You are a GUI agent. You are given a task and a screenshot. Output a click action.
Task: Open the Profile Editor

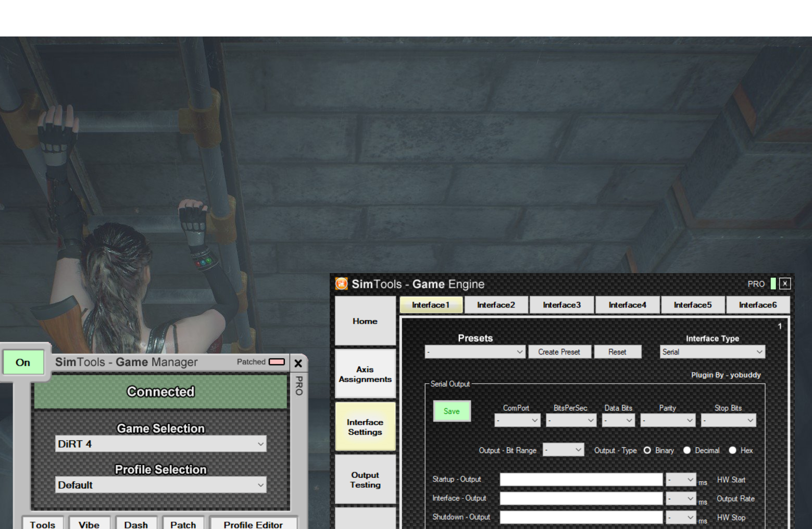253,523
